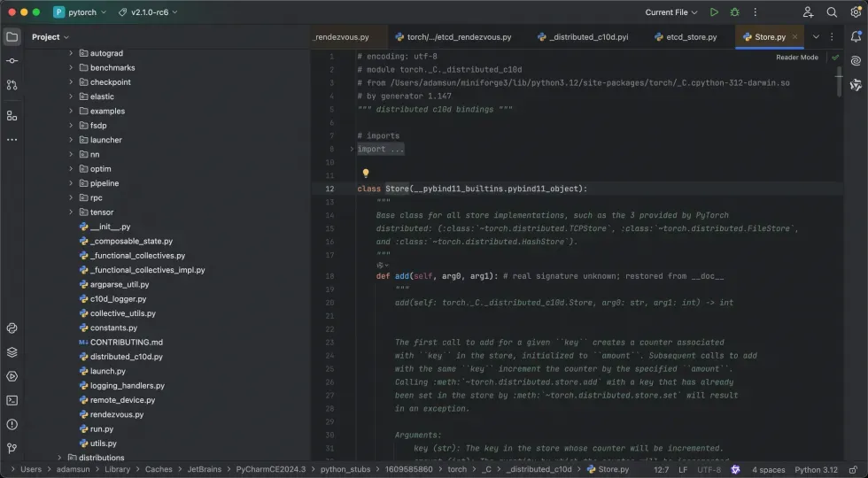
Task: Select __init__.py in the project tree
Action: tap(110, 227)
